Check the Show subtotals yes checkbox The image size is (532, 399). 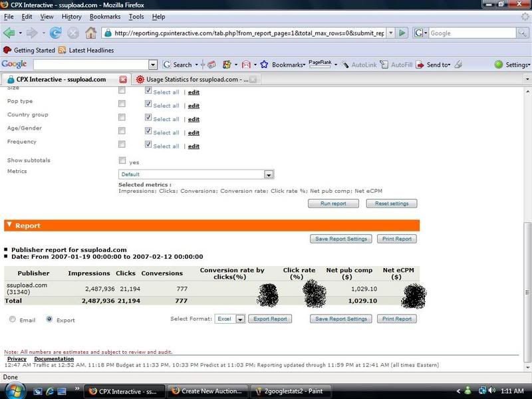122,160
